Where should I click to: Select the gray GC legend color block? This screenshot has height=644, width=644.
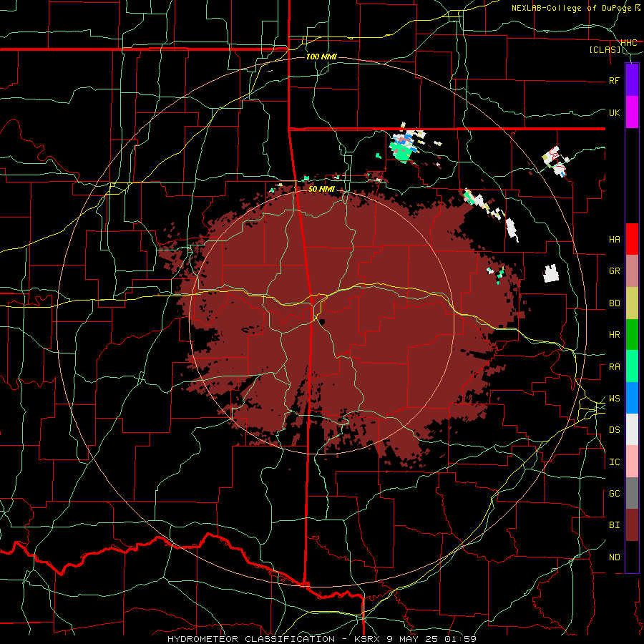coord(632,493)
